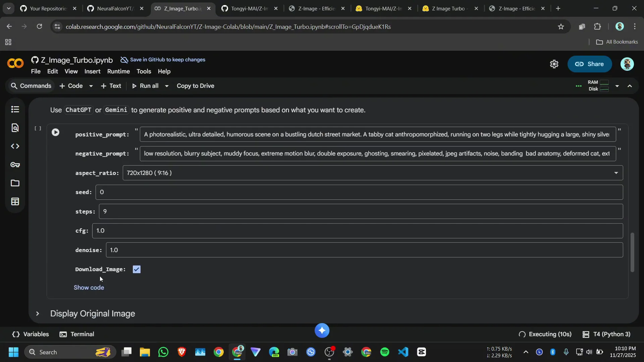Bookmark this page with the star icon
This screenshot has width=644, height=362.
coord(561,26)
